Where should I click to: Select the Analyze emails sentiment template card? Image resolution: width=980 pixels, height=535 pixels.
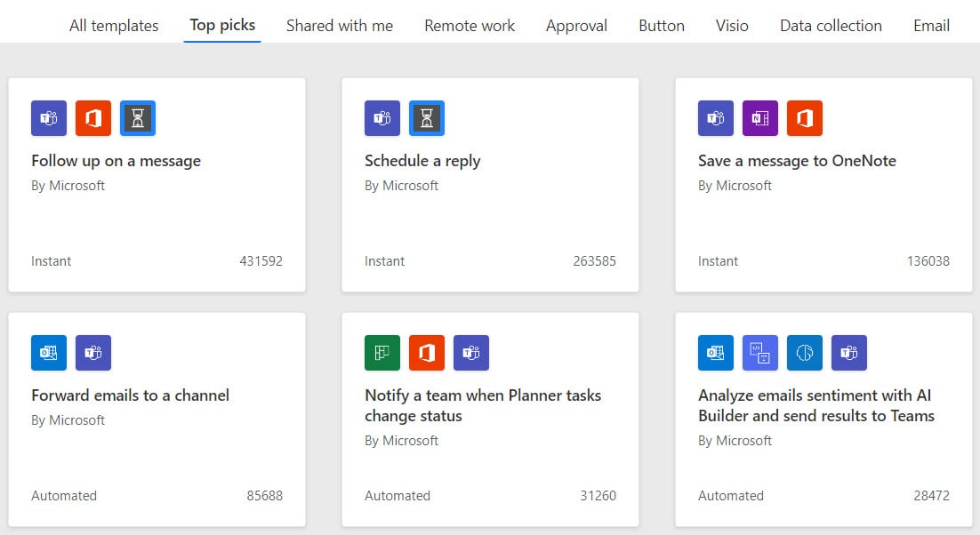point(816,405)
